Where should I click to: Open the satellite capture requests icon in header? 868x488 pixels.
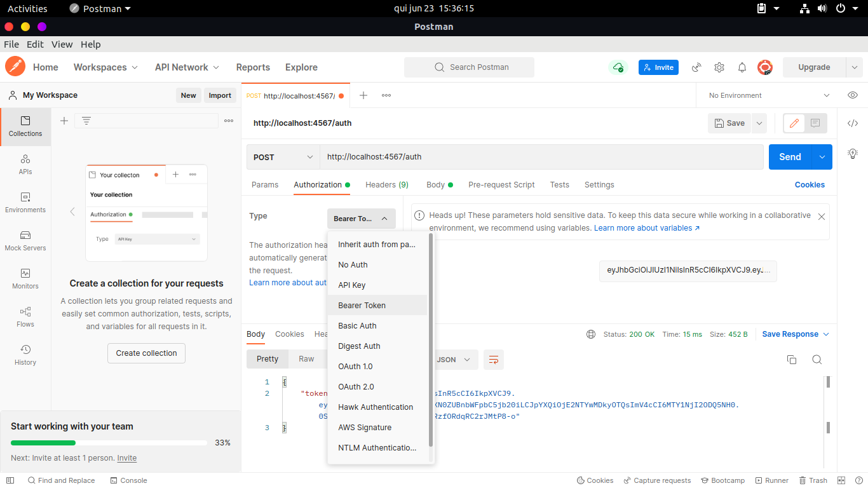pyautogui.click(x=696, y=67)
